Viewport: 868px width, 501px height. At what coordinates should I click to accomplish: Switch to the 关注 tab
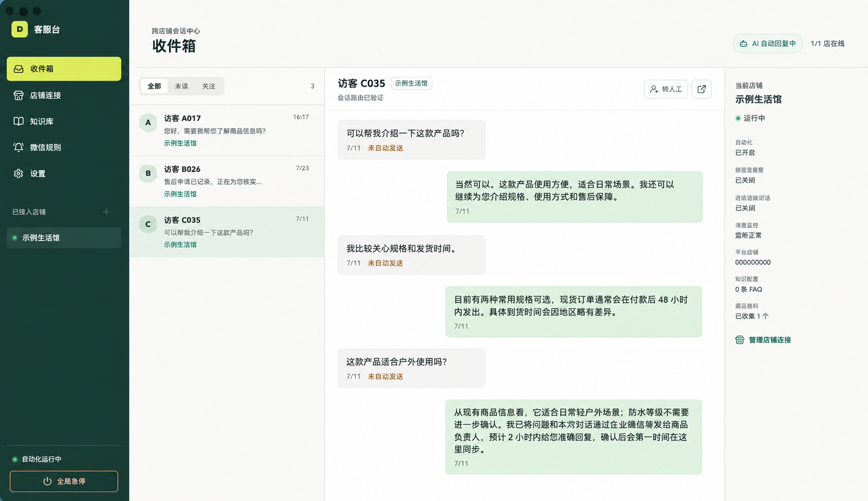[x=209, y=86]
